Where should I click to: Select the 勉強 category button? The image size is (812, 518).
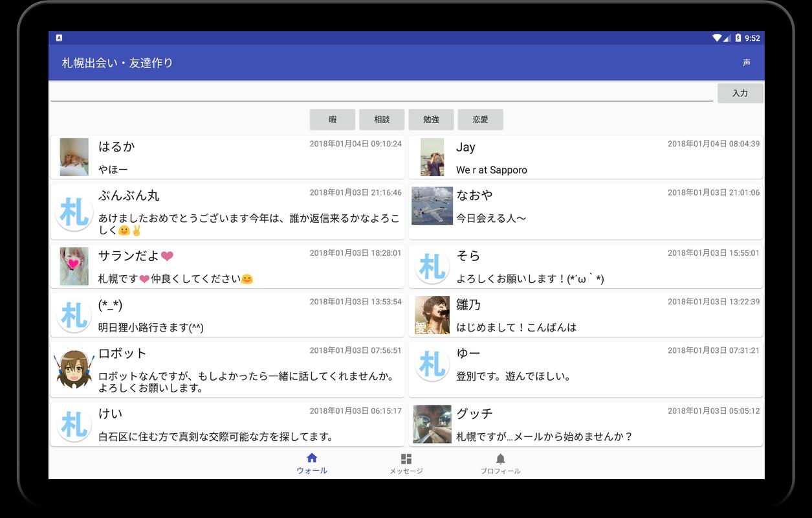click(431, 120)
